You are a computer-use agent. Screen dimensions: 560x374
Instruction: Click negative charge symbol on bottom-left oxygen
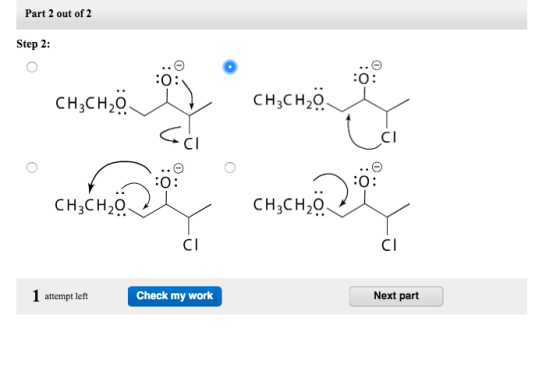click(178, 168)
